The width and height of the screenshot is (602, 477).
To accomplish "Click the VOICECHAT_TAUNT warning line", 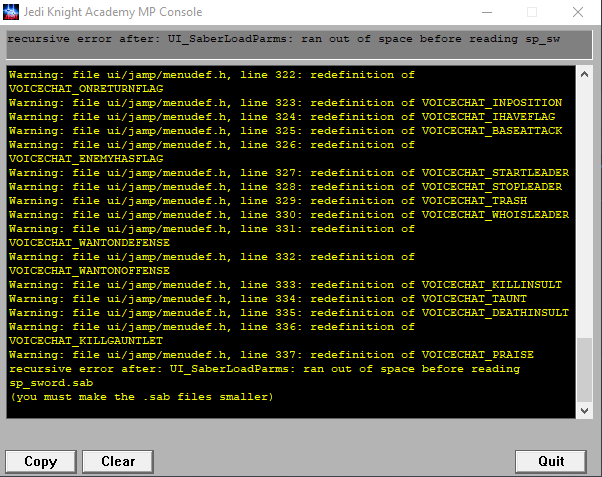I will [x=270, y=299].
